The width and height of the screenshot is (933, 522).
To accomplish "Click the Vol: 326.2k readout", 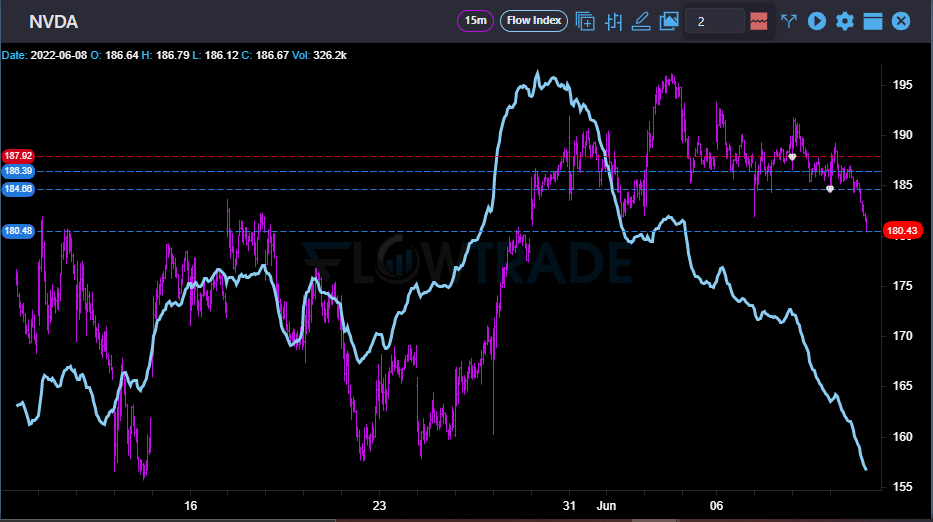I will coord(319,55).
